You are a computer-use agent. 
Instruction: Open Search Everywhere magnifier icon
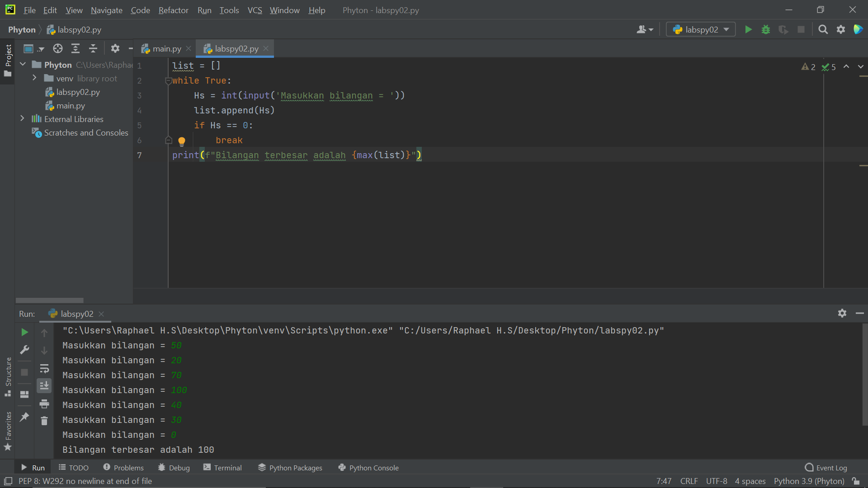click(823, 30)
